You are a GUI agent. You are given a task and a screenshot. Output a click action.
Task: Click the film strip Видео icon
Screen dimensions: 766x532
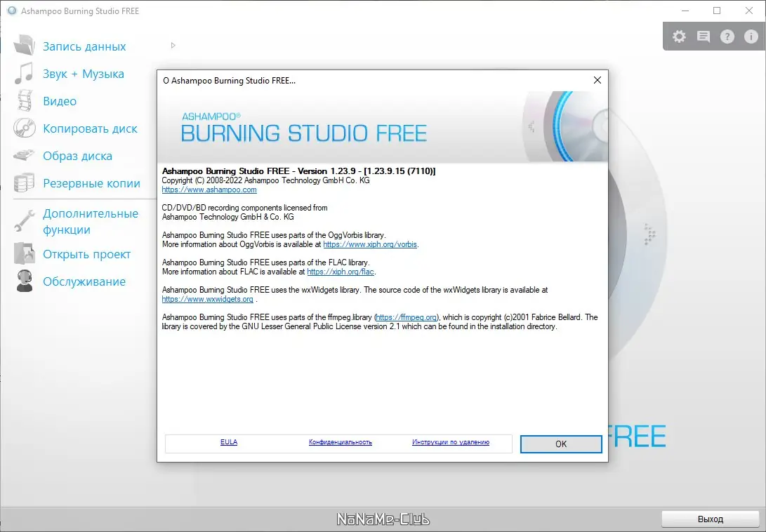25,100
